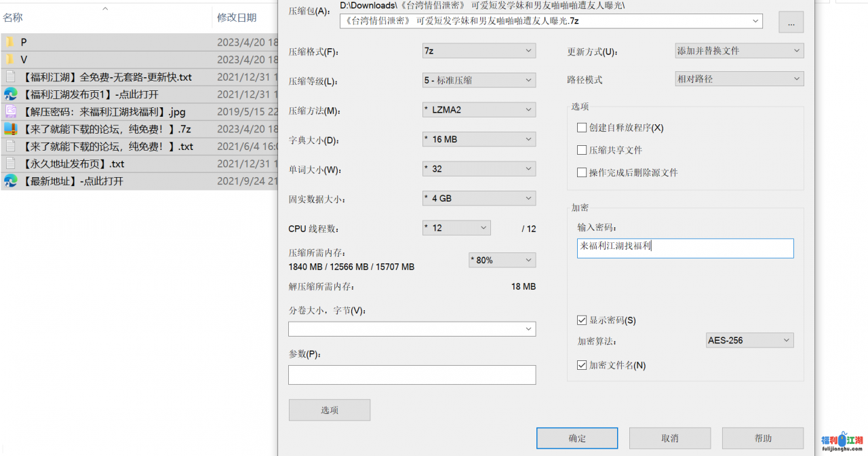Disable the 显示密码(S) checkbox

coord(581,320)
